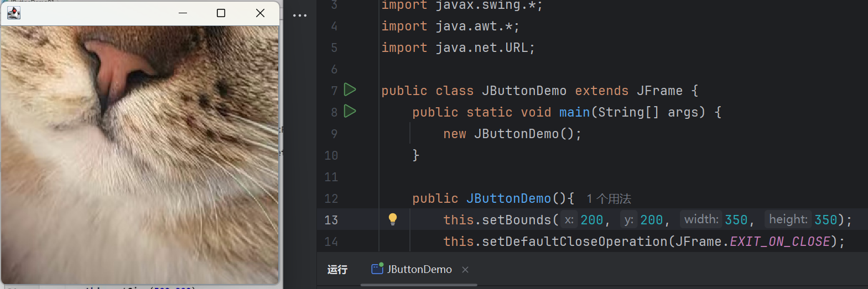Click the 'y:' parameter hint in setBounds
Screen dimensions: 868x289
click(629, 219)
